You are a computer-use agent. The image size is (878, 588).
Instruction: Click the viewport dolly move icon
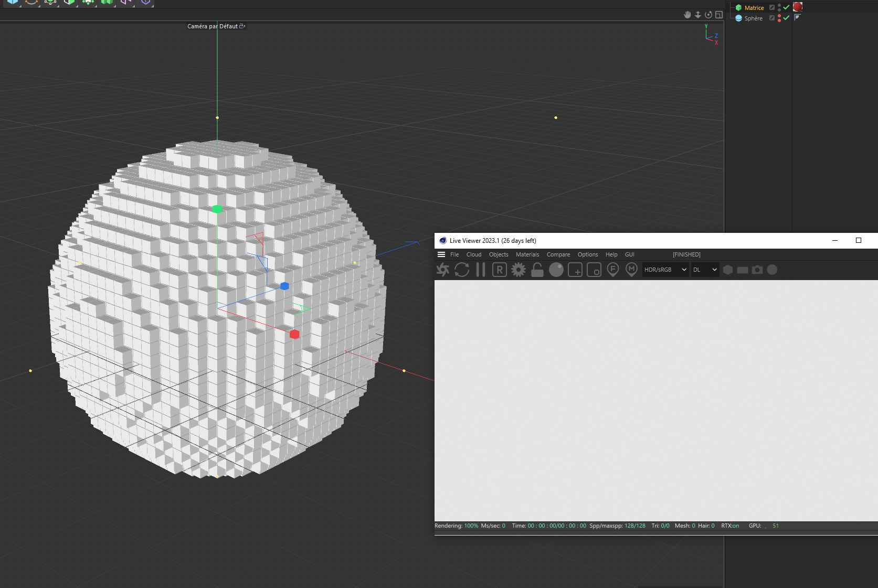click(698, 15)
